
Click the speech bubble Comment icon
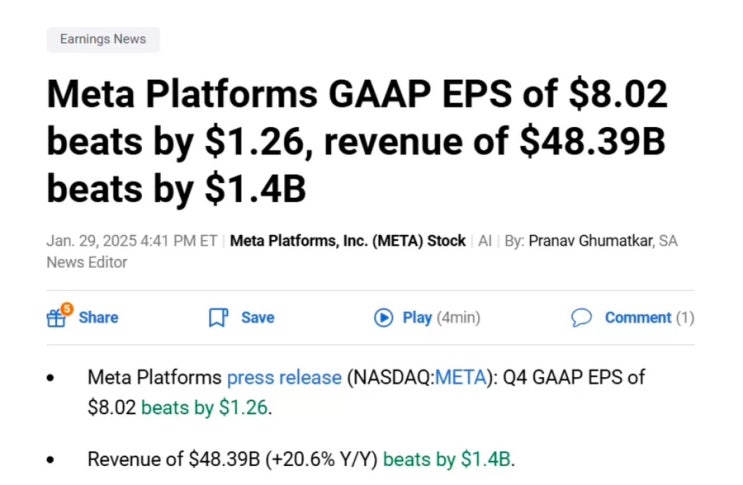click(581, 318)
